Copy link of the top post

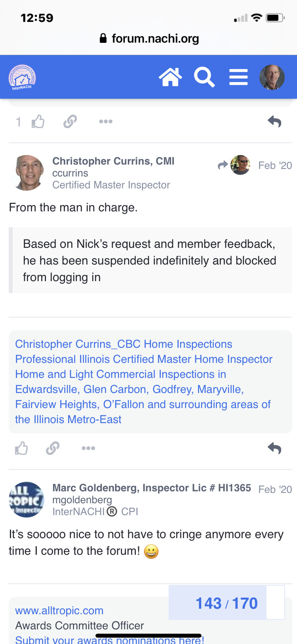click(x=70, y=121)
